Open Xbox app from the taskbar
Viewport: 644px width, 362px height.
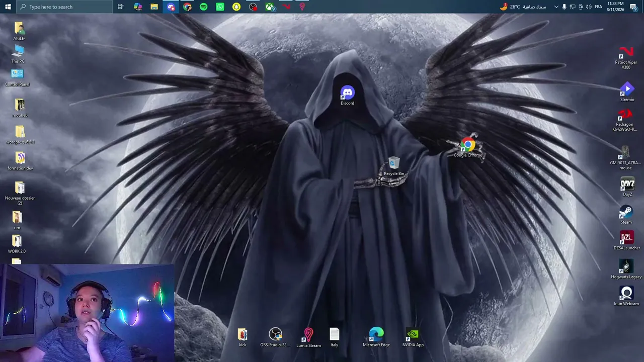[270, 7]
